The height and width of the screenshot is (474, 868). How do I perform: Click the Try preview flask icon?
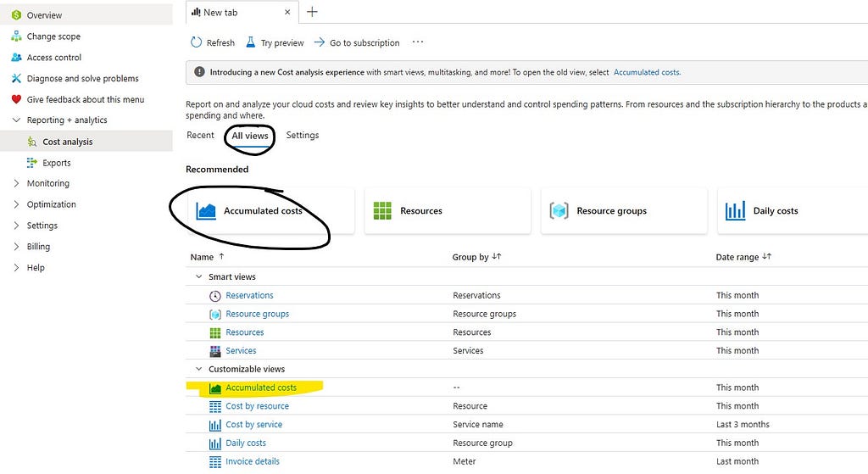tap(251, 42)
